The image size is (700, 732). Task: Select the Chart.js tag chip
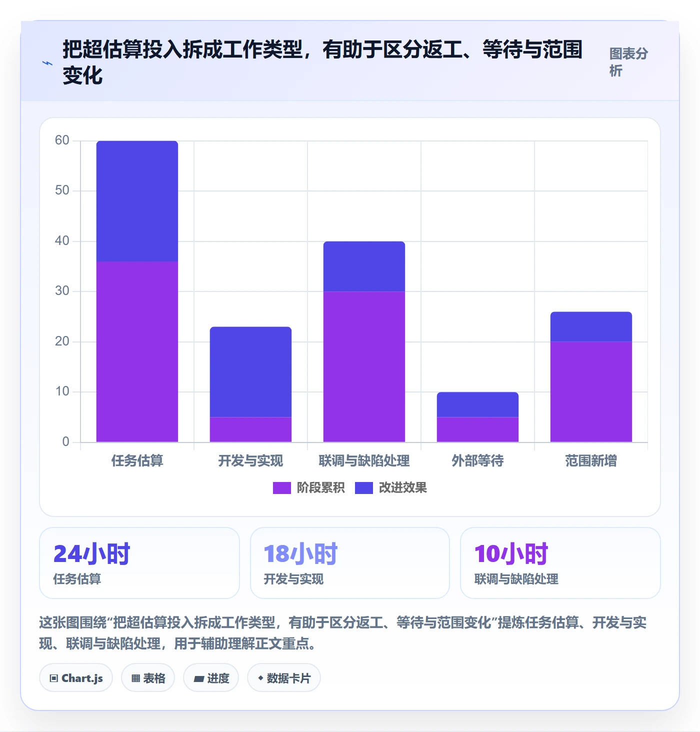click(76, 678)
